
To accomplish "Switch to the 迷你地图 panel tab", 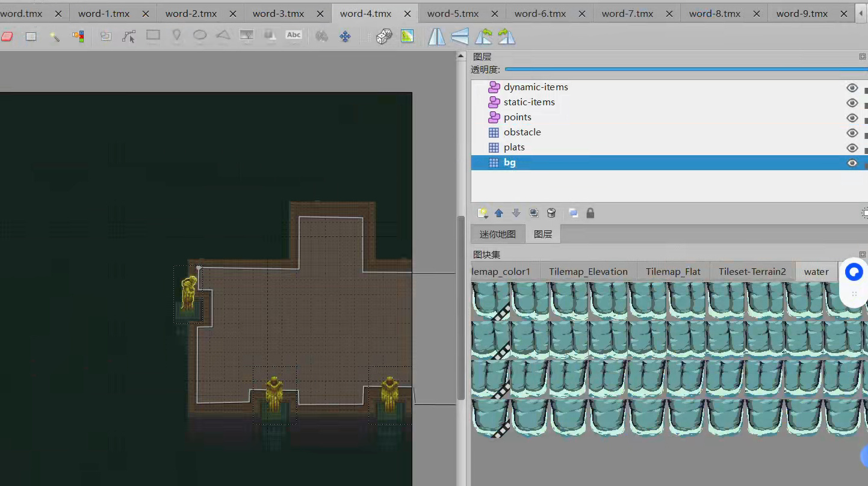I will click(x=497, y=234).
